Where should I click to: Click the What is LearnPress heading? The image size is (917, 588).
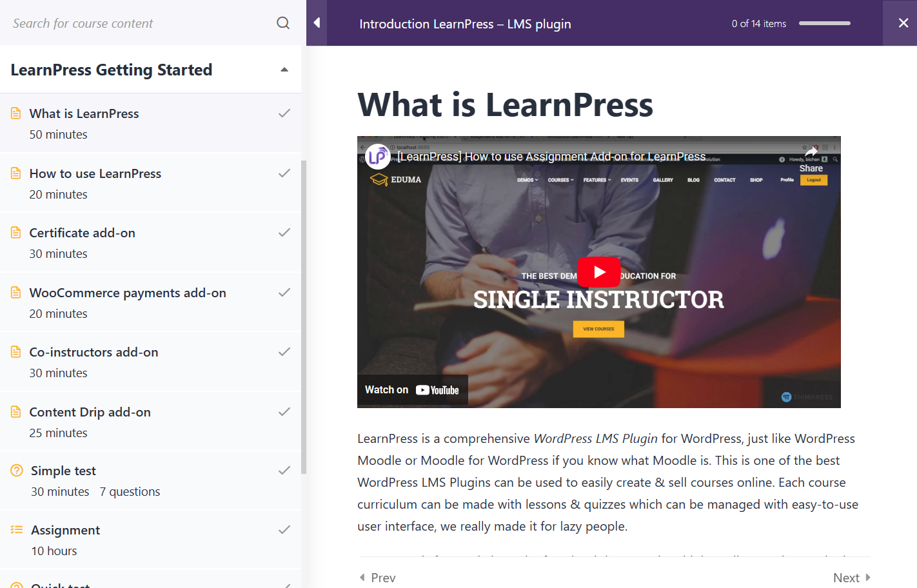(506, 104)
